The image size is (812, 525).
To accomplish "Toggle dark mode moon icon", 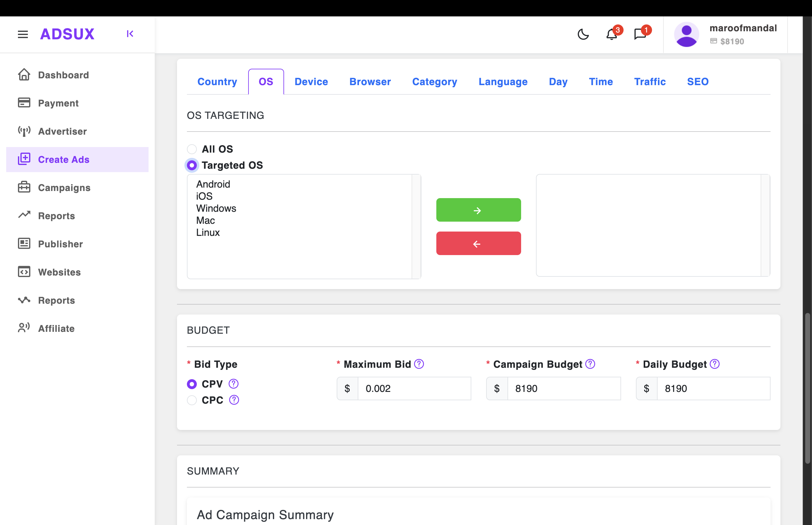I will point(583,34).
